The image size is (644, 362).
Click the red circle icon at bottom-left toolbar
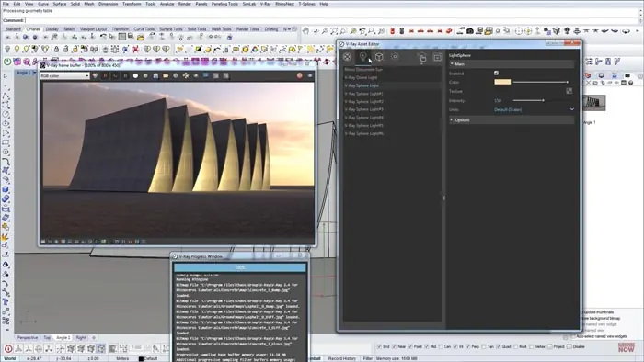click(8, 349)
